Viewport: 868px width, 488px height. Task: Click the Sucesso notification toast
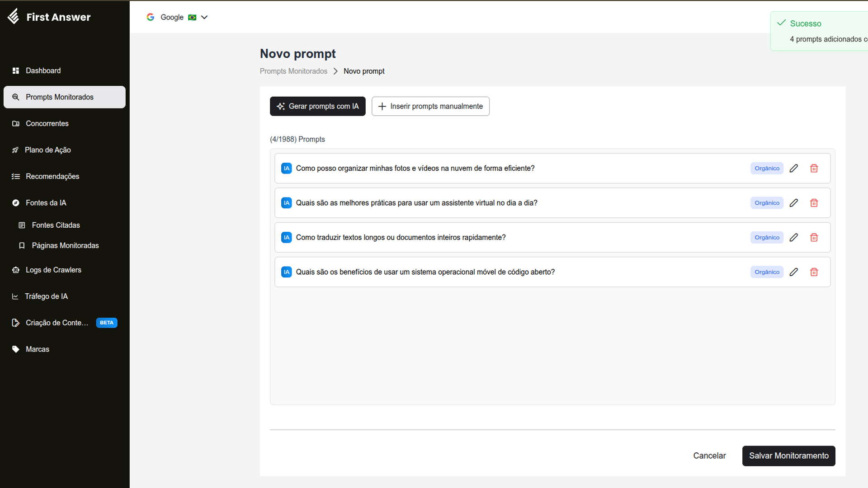pos(819,31)
